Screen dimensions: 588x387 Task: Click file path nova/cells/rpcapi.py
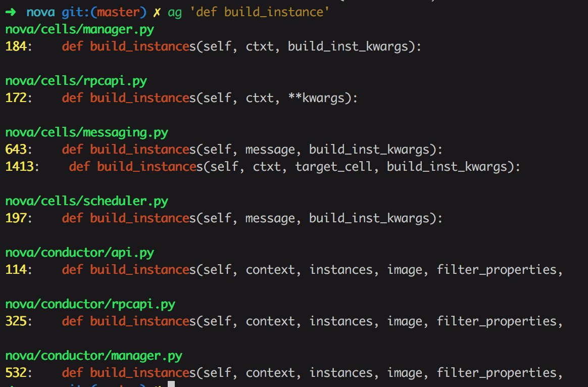[76, 81]
